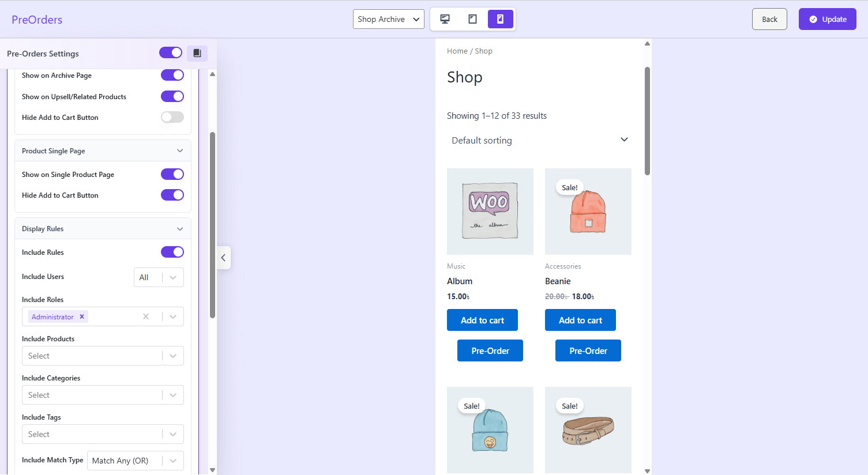Clear all selected Include Roles

coord(146,316)
